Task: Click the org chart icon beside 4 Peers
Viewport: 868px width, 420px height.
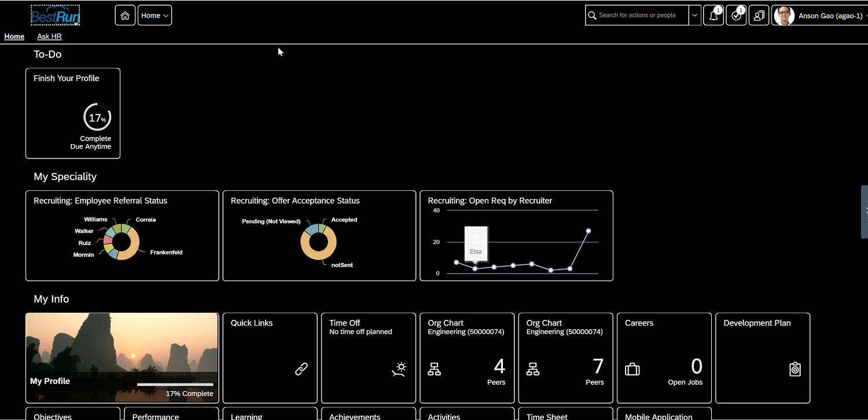Action: pyautogui.click(x=434, y=369)
